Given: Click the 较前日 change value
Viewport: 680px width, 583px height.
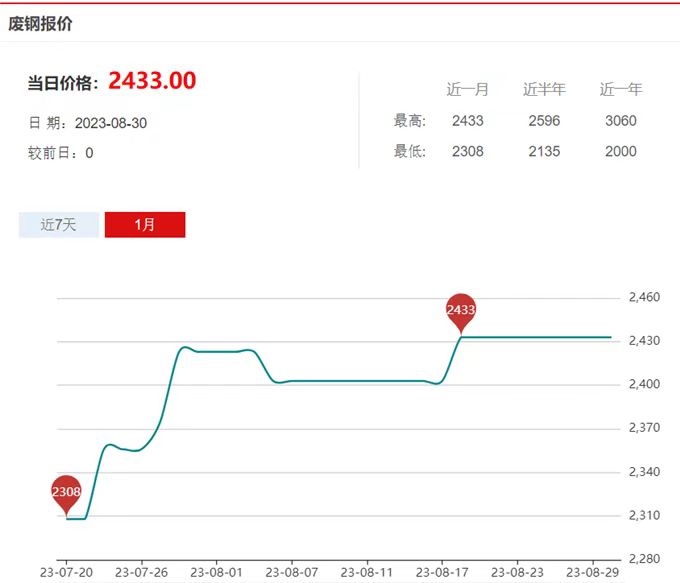Looking at the screenshot, I should (89, 153).
